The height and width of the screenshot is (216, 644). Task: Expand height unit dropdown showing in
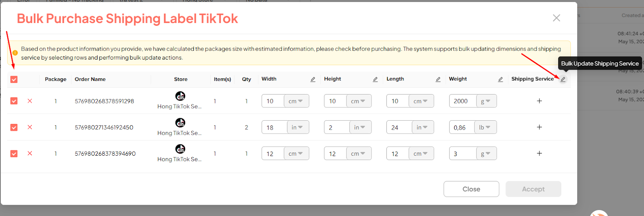pos(360,127)
